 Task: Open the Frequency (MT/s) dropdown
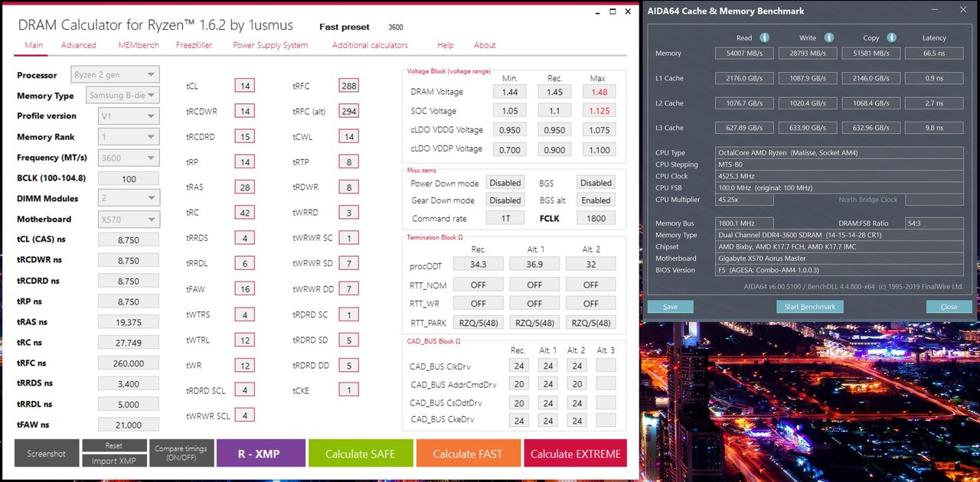[129, 158]
